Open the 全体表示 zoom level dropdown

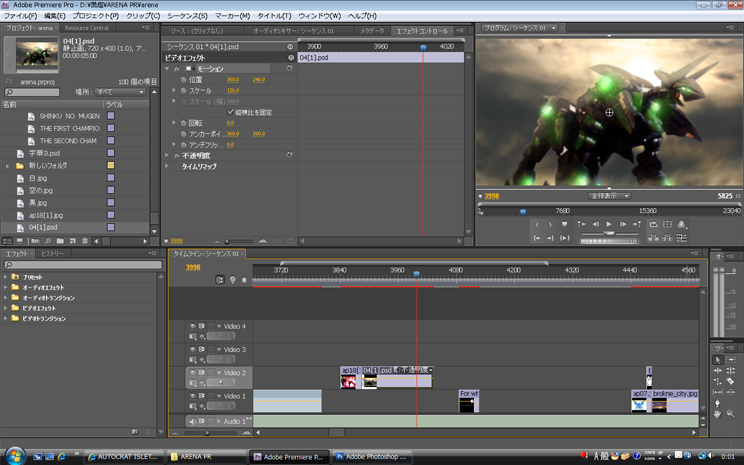pyautogui.click(x=609, y=196)
